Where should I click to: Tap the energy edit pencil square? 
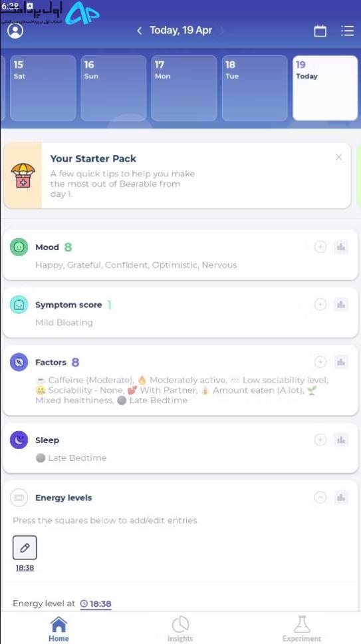pos(25,548)
